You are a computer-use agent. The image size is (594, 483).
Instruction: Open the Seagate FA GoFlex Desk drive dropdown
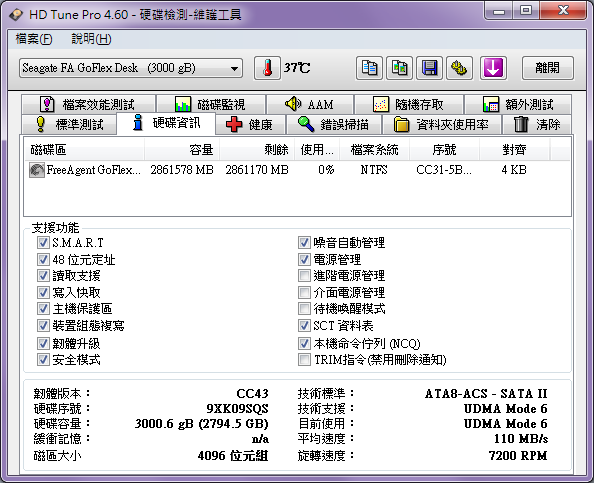[131, 68]
